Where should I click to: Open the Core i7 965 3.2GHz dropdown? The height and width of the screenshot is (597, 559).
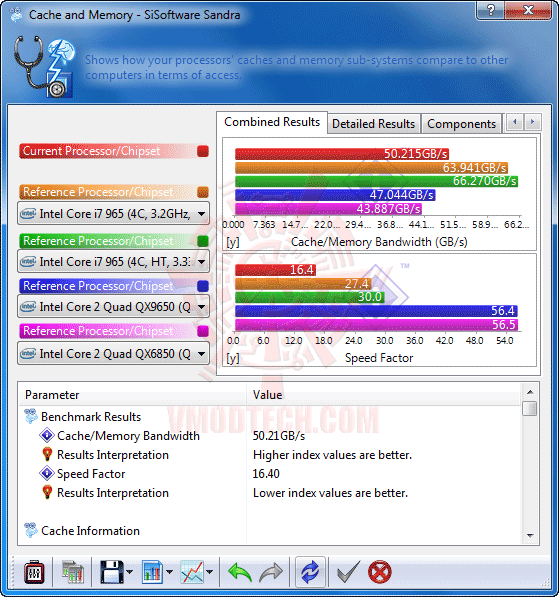(x=113, y=214)
